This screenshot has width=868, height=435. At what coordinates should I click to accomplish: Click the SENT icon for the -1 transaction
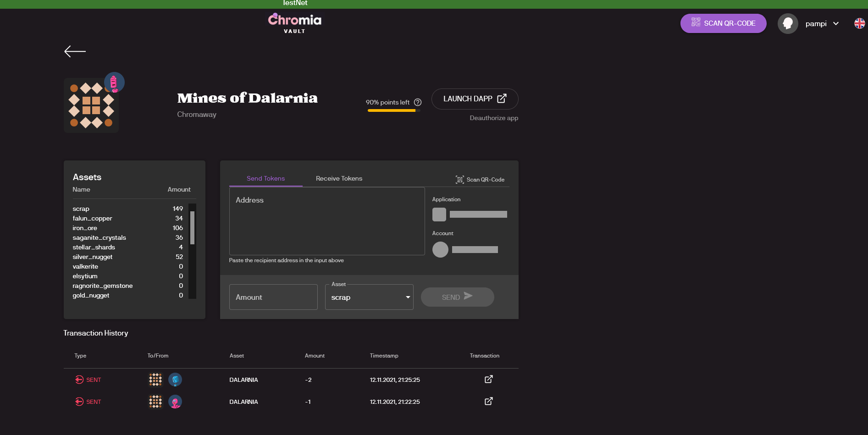(x=79, y=402)
